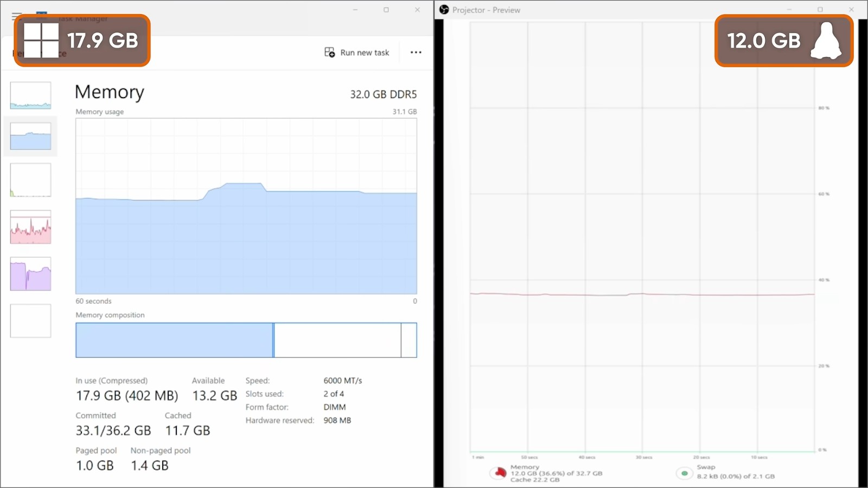Screen dimensions: 868x488
Task: Select the blank last thumbnail in Task Manager's sidebar
Action: pyautogui.click(x=30, y=321)
